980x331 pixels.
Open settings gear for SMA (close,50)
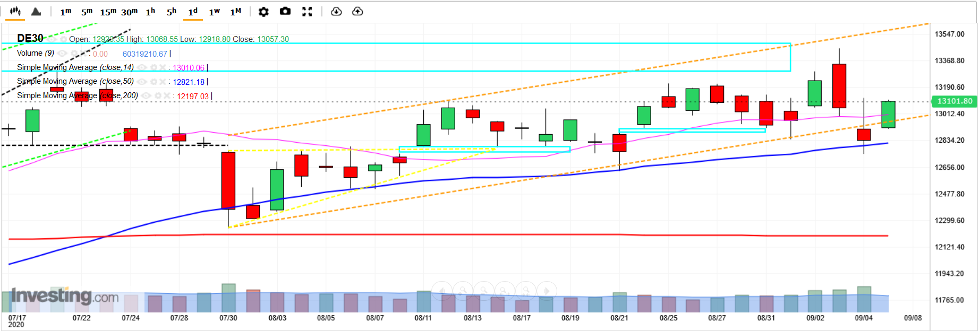[154, 81]
